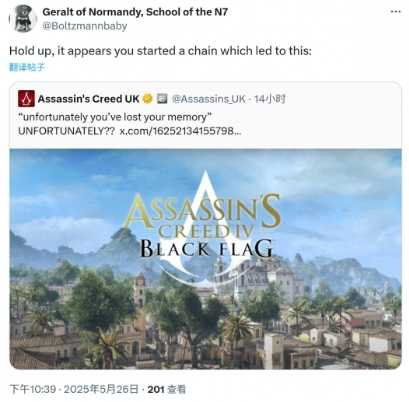409x402 pixels.
Task: Open the Assassin's Creed UK account name
Action: click(89, 99)
